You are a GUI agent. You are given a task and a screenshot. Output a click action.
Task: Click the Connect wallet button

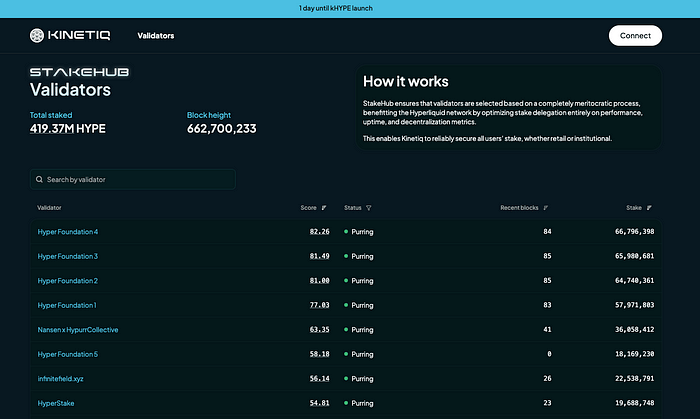(635, 36)
